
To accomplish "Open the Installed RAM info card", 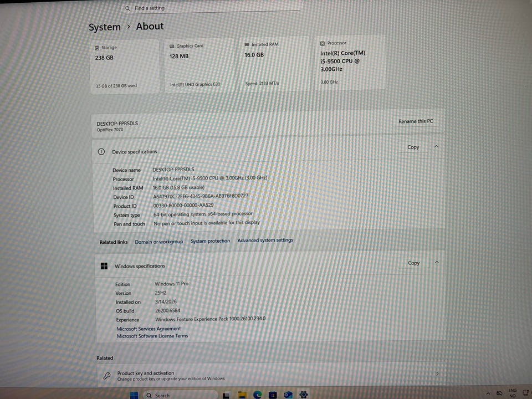I will point(274,63).
